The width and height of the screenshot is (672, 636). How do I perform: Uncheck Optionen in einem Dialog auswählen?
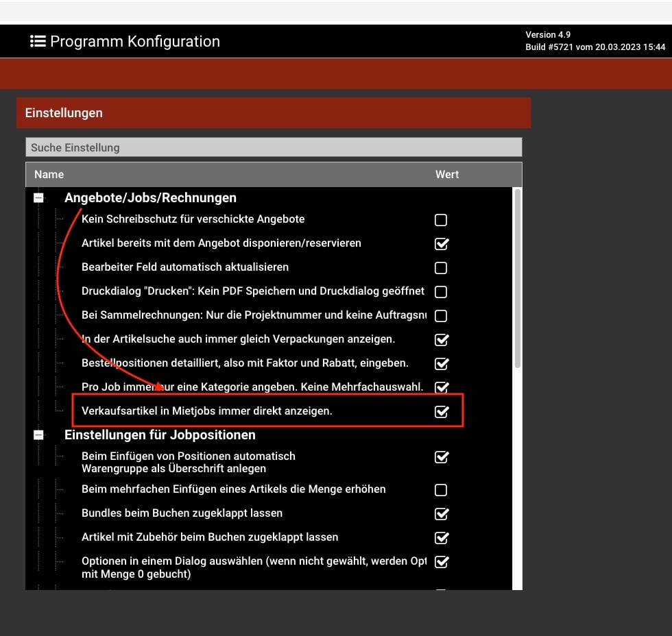tap(442, 561)
